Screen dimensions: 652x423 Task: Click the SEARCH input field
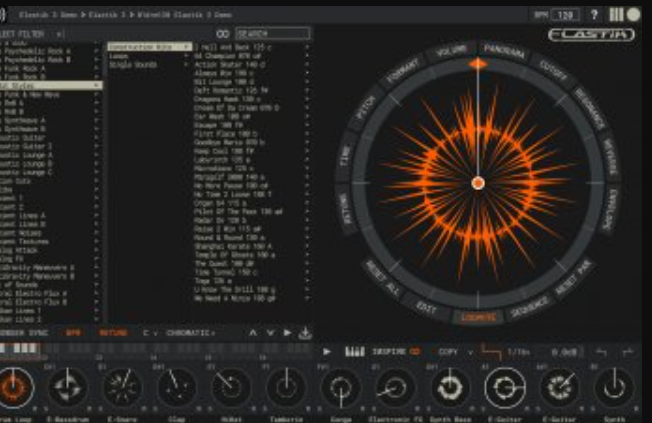273,33
